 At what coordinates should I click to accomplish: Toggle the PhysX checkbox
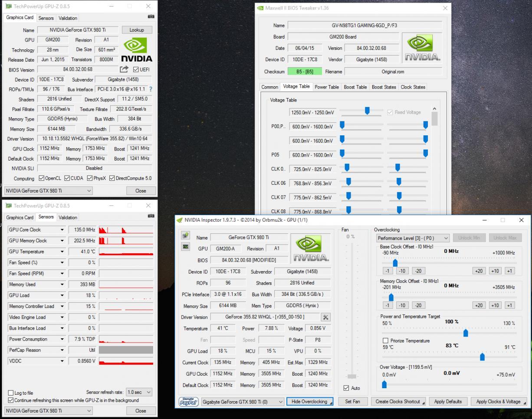click(x=90, y=178)
